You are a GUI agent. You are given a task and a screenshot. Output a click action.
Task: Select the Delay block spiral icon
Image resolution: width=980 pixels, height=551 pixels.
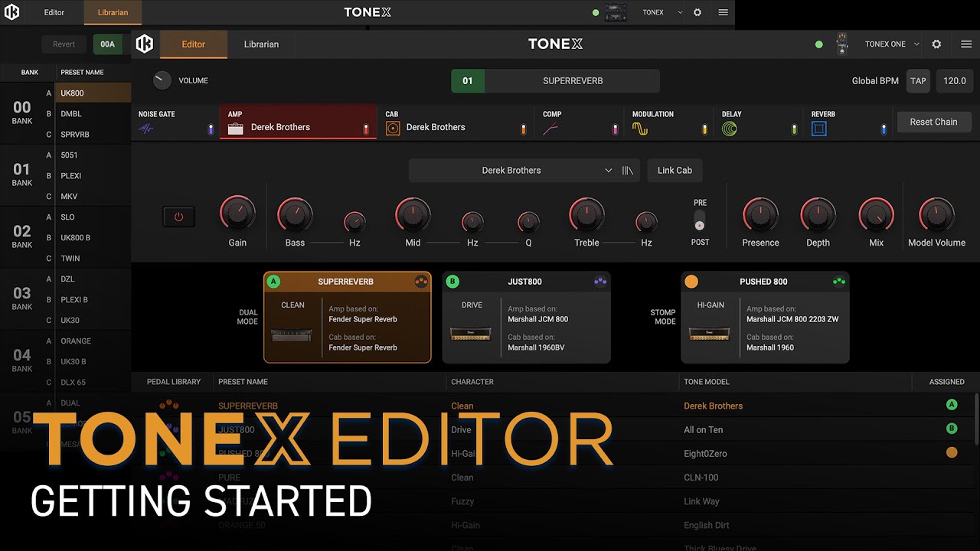730,129
